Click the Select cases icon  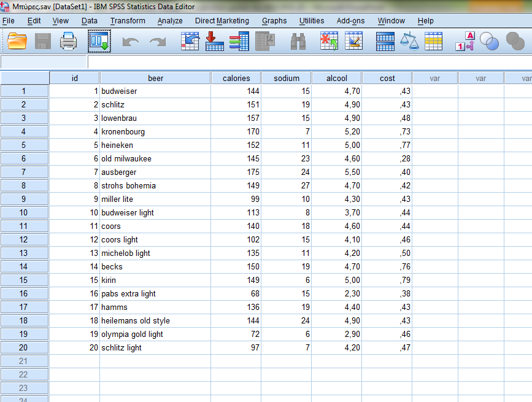coord(434,41)
